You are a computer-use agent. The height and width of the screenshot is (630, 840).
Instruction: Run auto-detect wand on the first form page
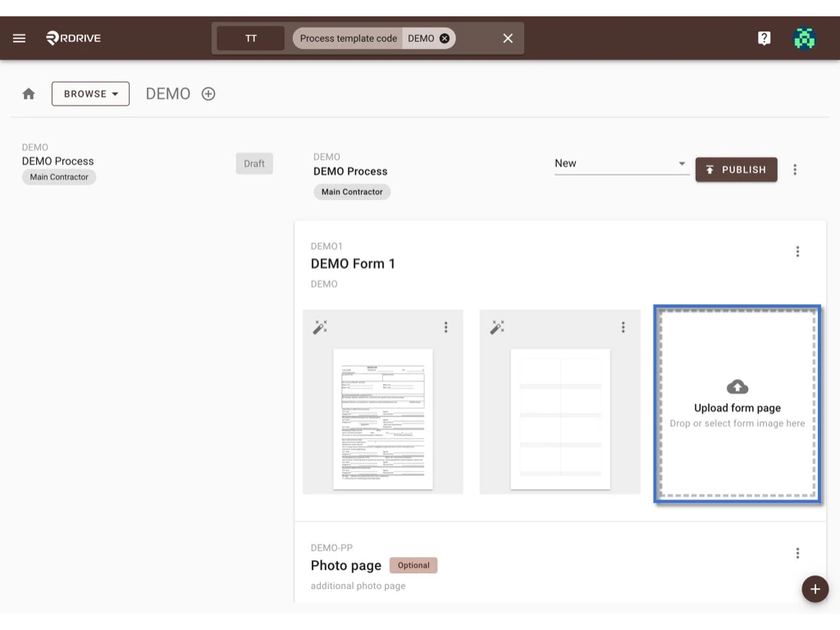pos(320,326)
